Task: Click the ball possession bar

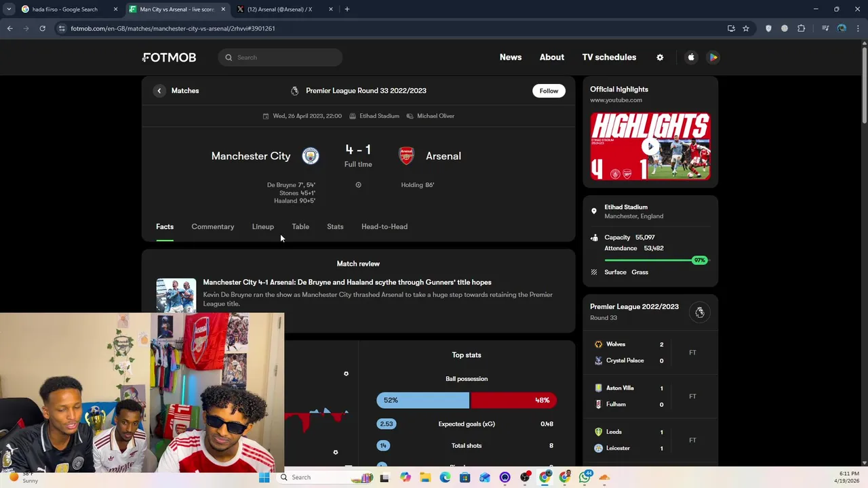Action: tap(467, 400)
